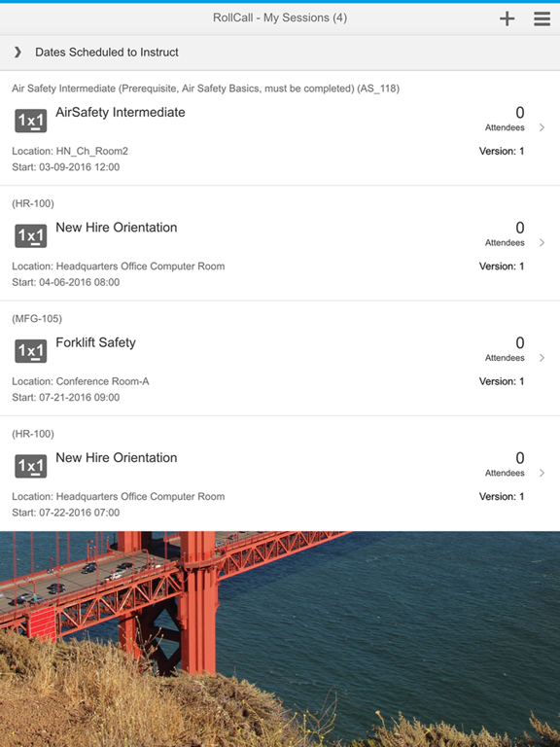This screenshot has height=747, width=560.
Task: Click Location: Conference Room-A text
Action: pyautogui.click(x=81, y=381)
